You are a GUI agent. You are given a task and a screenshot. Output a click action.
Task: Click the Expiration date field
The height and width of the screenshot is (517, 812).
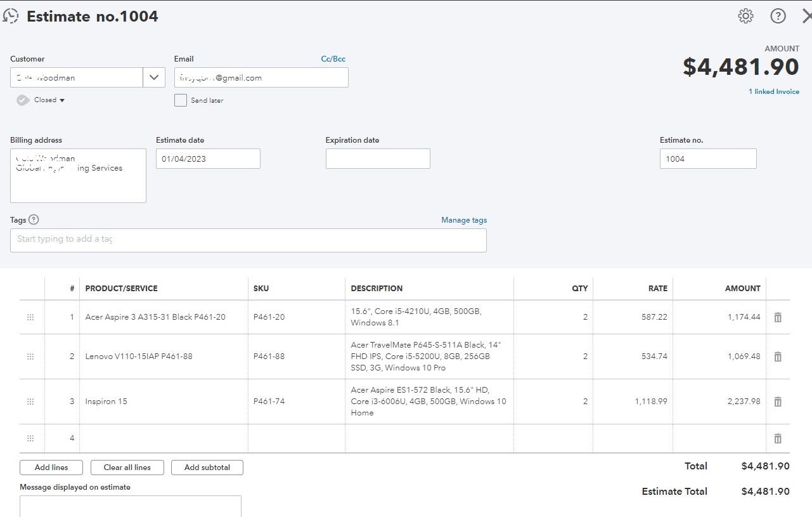point(378,159)
